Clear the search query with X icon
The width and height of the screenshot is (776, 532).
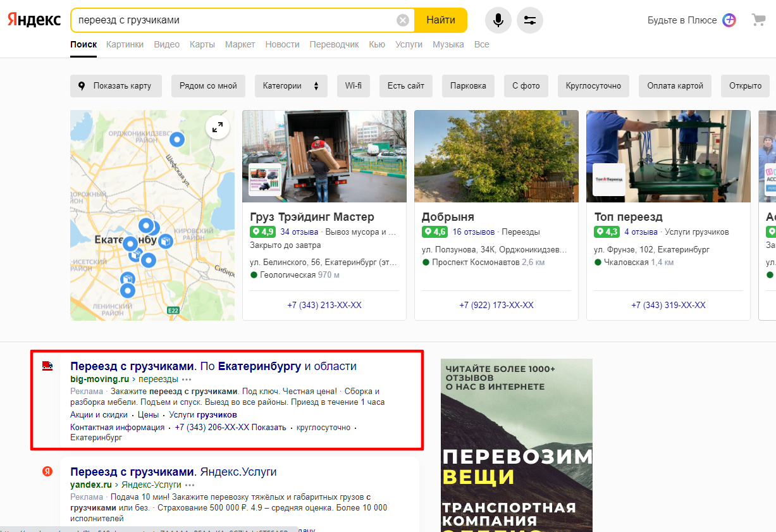403,20
